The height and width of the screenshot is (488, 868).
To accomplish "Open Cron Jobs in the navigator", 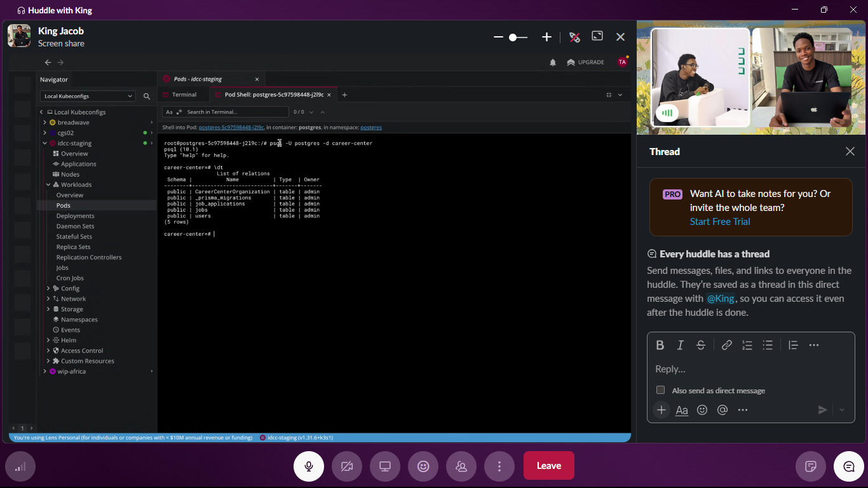I will click(x=70, y=278).
